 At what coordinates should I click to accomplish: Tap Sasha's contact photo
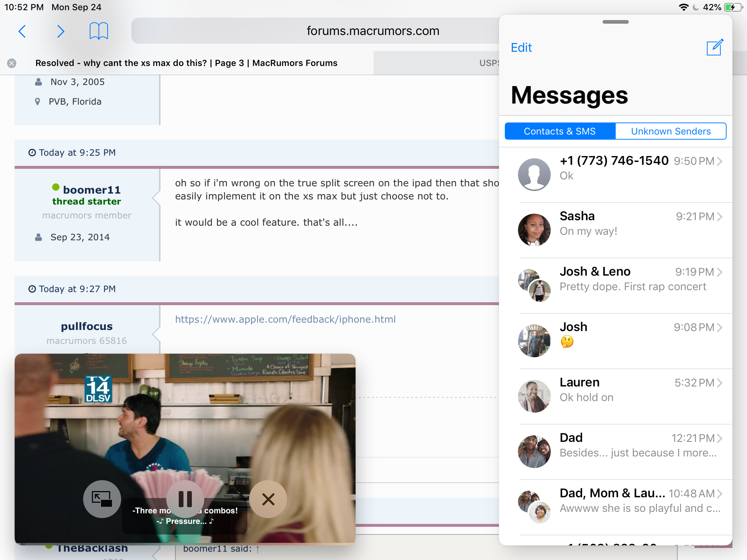tap(534, 230)
